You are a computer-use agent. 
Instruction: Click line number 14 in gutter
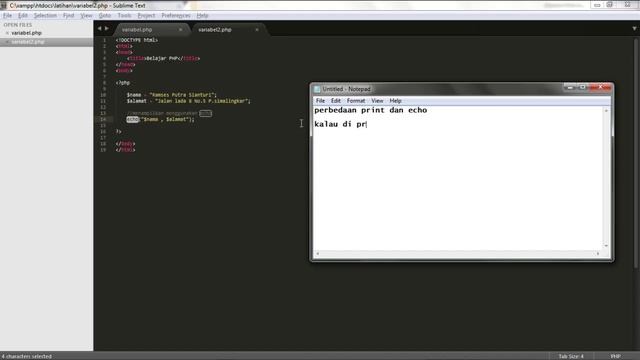(x=103, y=120)
